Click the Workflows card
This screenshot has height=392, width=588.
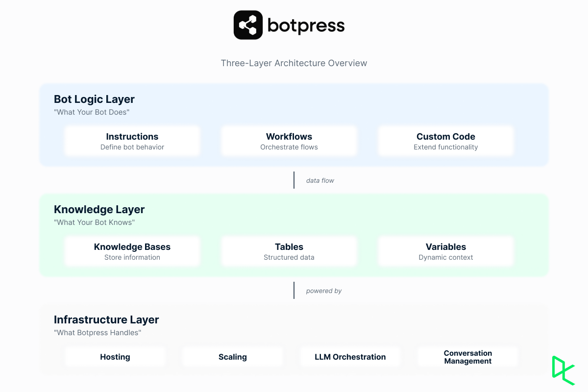point(289,141)
